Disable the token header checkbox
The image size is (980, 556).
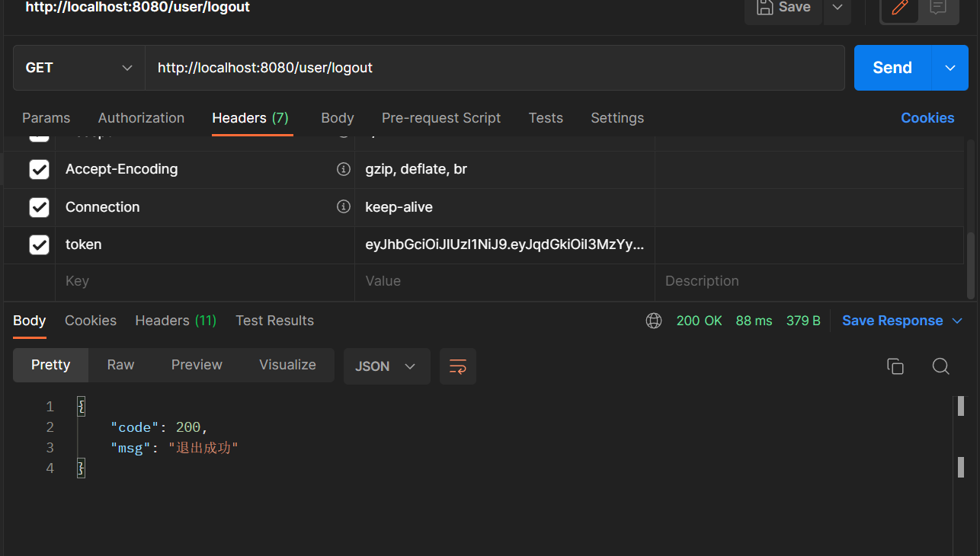(39, 244)
